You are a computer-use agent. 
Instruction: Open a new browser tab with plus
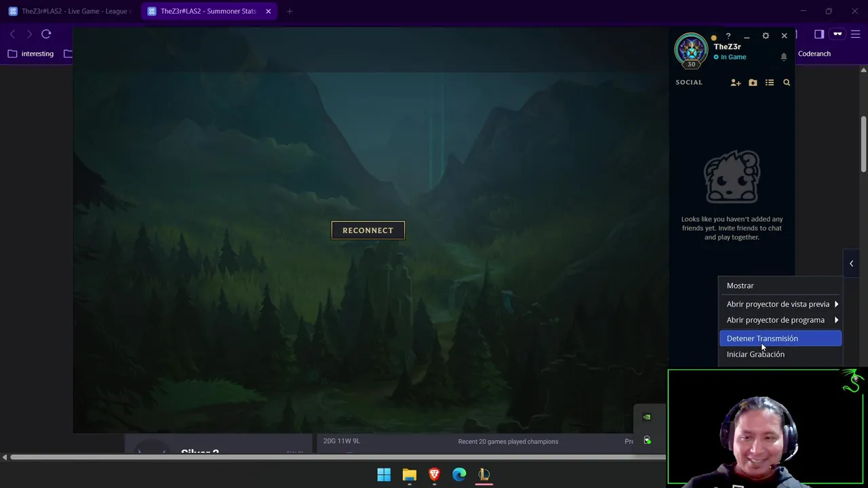[290, 12]
